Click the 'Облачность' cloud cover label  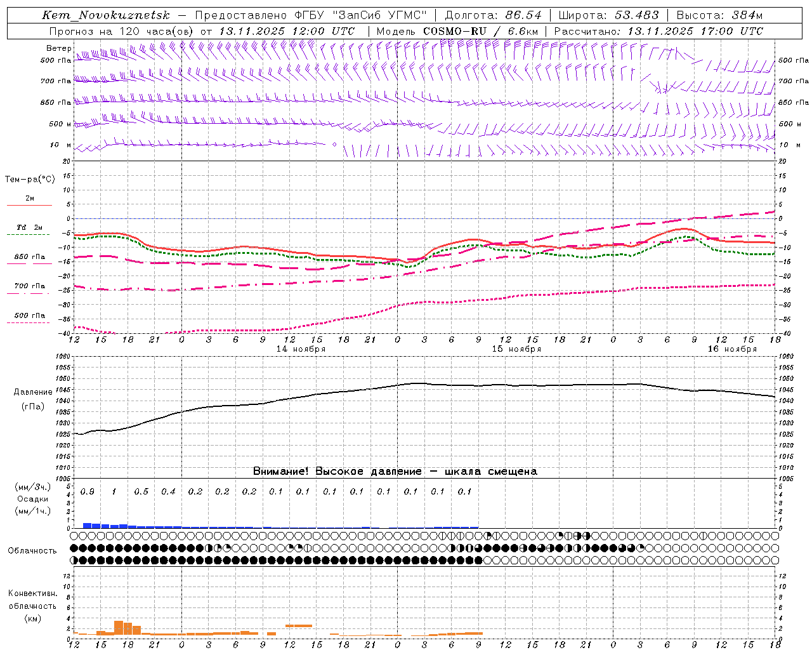32,550
